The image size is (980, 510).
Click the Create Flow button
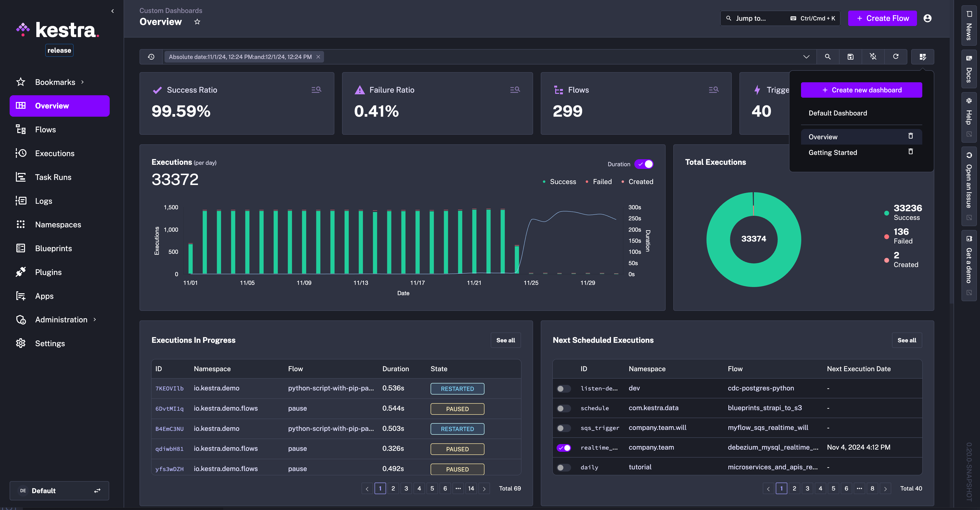coord(882,18)
